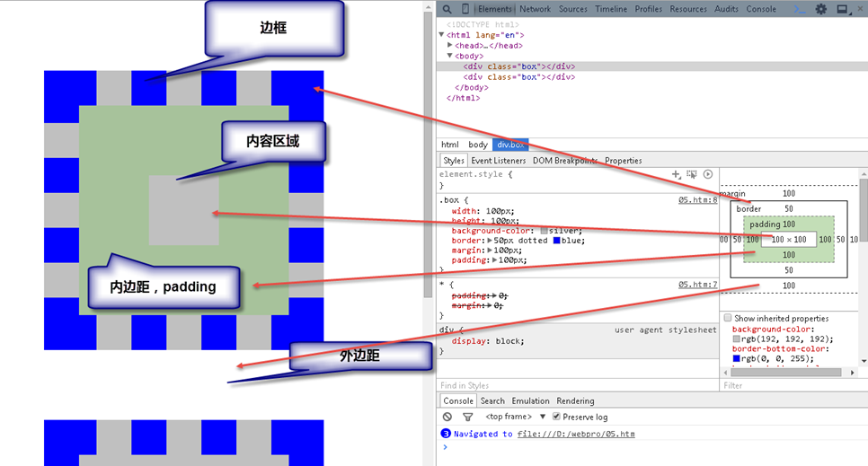Click the html breadcrumb item
This screenshot has height=466, width=868.
(449, 145)
